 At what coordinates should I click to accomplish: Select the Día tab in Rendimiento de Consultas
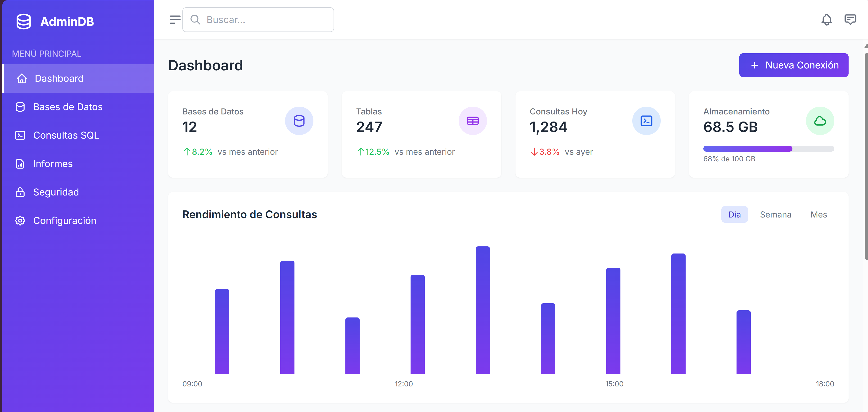click(735, 214)
